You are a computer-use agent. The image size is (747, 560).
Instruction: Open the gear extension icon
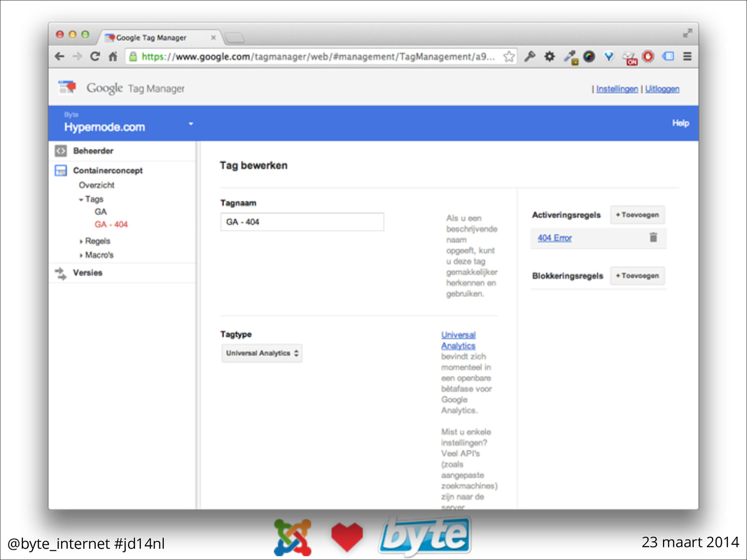coord(550,56)
